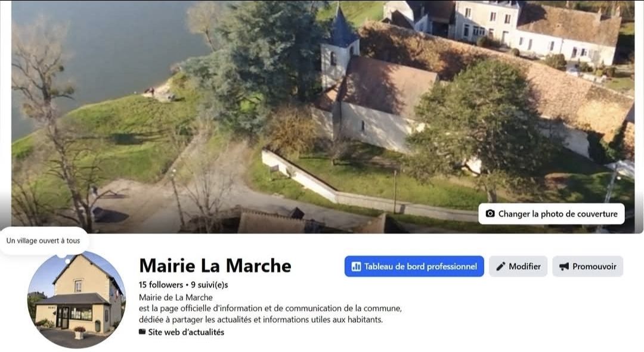The height and width of the screenshot is (352, 644).
Task: Click the bar chart icon on dashboard button
Action: pyautogui.click(x=356, y=267)
